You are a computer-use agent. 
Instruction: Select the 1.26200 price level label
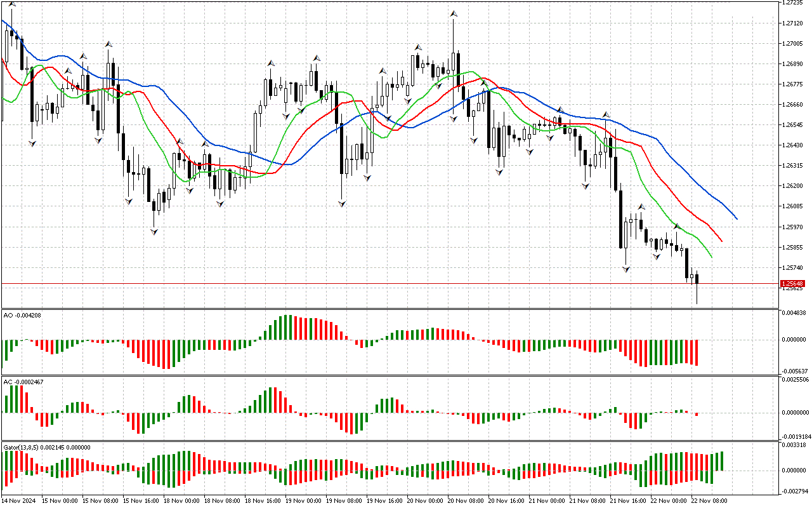(792, 185)
